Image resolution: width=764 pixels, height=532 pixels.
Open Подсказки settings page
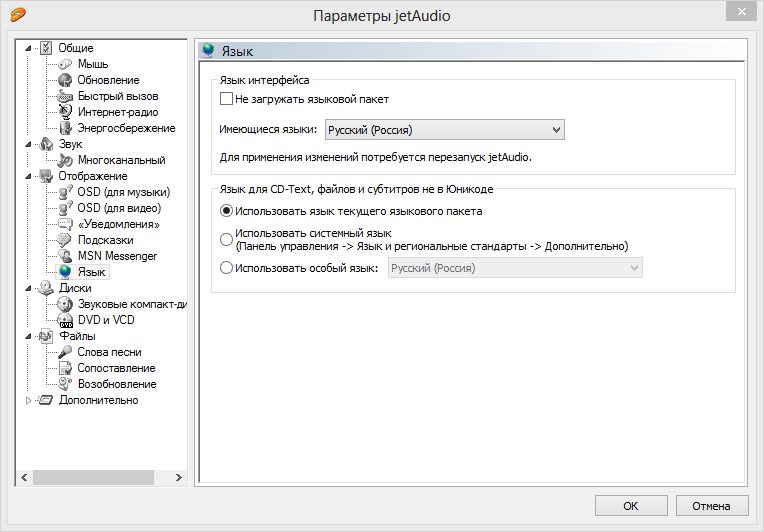coord(106,240)
